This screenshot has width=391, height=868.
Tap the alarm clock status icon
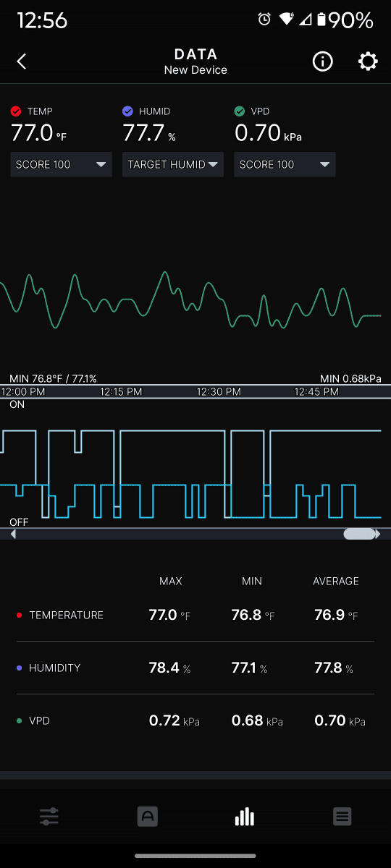pos(265,20)
